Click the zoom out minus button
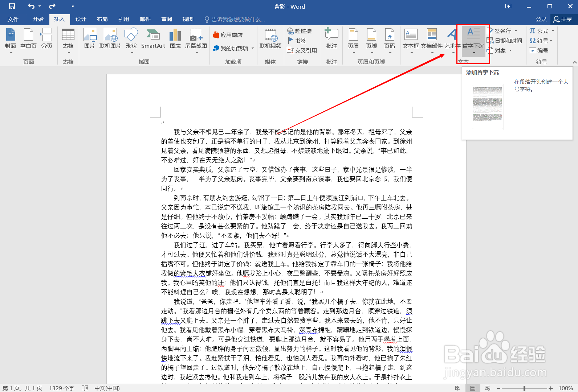 [498, 388]
